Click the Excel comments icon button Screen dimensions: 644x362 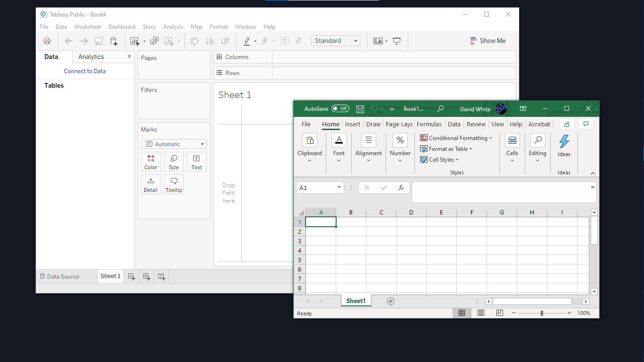586,124
